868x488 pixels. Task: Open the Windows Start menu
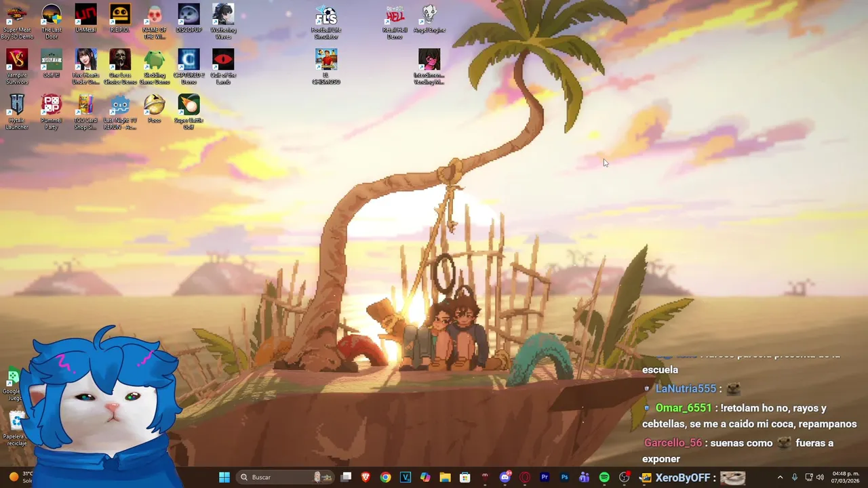(x=224, y=477)
